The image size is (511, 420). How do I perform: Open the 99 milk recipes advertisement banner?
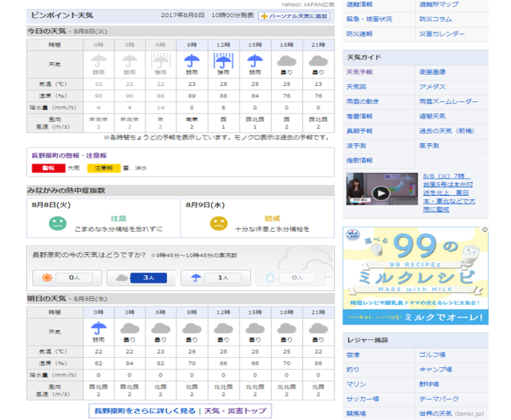416,275
